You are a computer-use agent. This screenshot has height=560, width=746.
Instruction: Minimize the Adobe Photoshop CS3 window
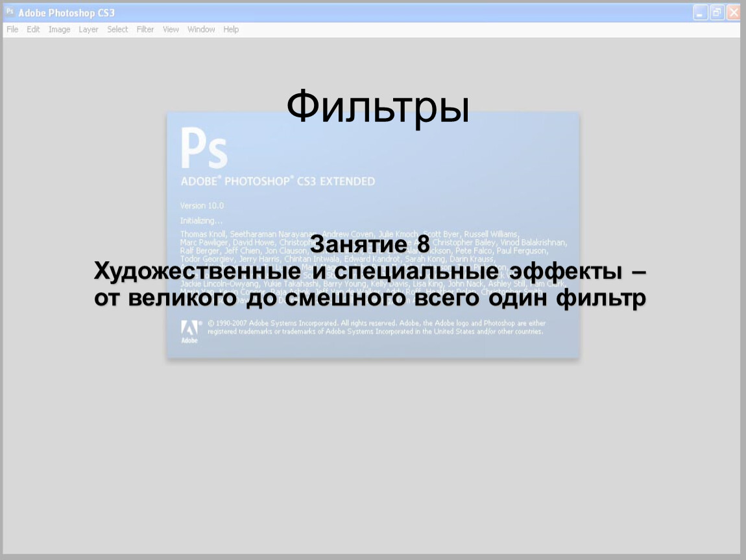click(x=700, y=12)
